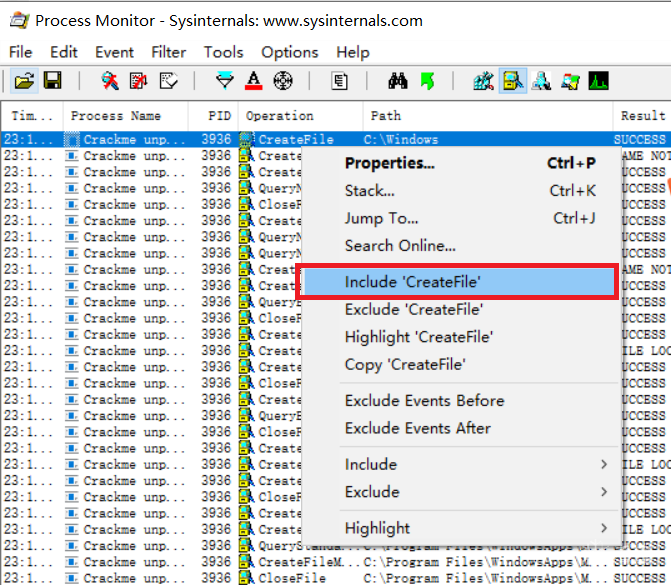This screenshot has height=585, width=671.
Task: Toggle Show Profiling Events graph icon
Action: 599,80
